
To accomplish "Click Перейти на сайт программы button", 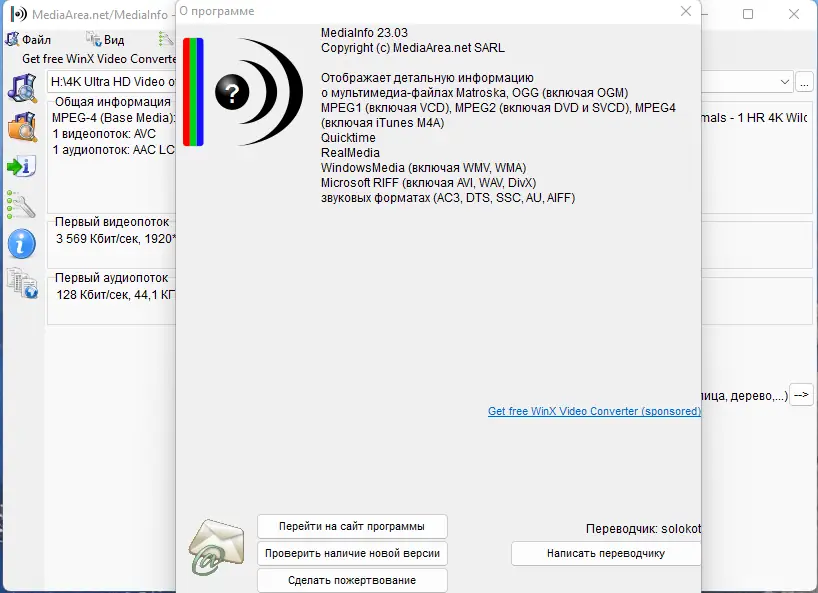I will pos(352,526).
